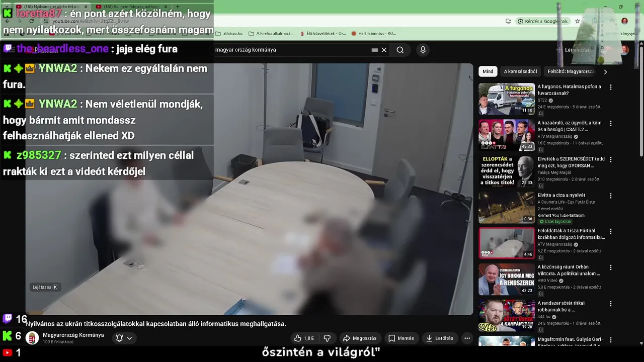Open the 'Élő közvetítések' bookmark
This screenshot has width=644, height=362.
pos(323,34)
